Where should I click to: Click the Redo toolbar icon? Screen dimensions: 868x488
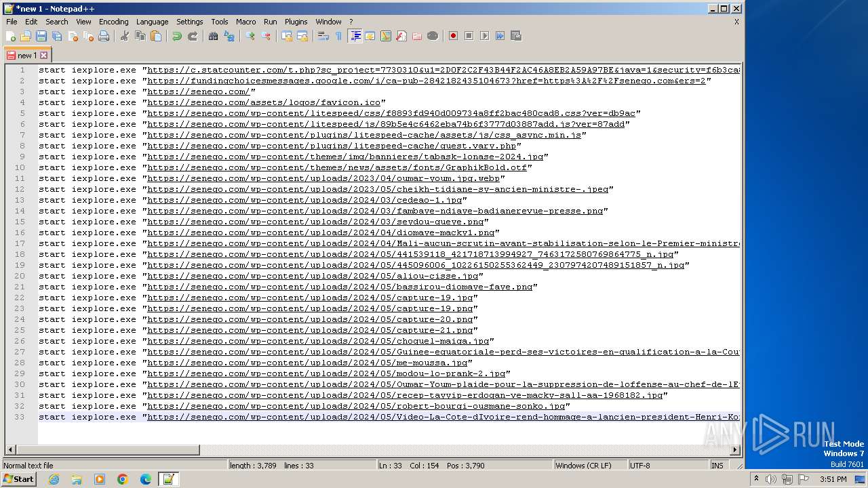[x=193, y=36]
